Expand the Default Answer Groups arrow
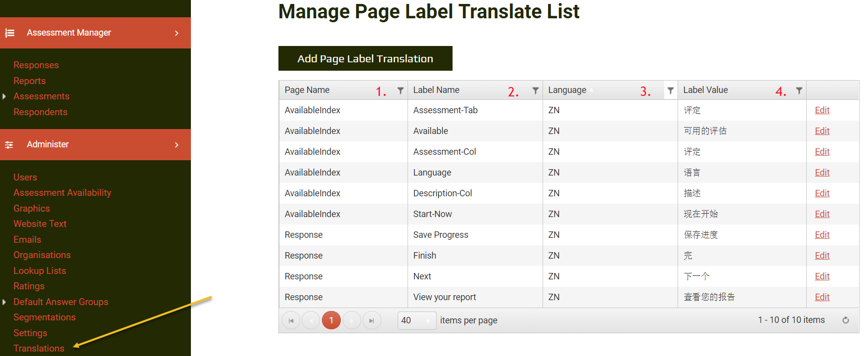The image size is (868, 356). click(x=4, y=302)
